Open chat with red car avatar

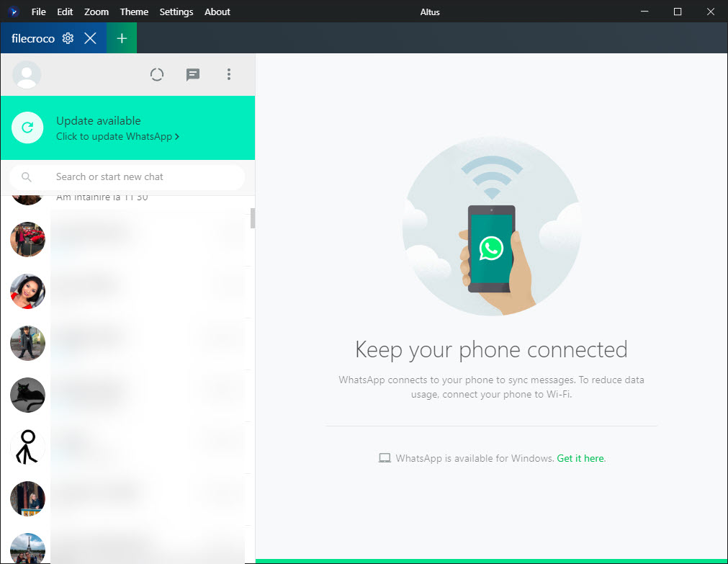point(28,239)
